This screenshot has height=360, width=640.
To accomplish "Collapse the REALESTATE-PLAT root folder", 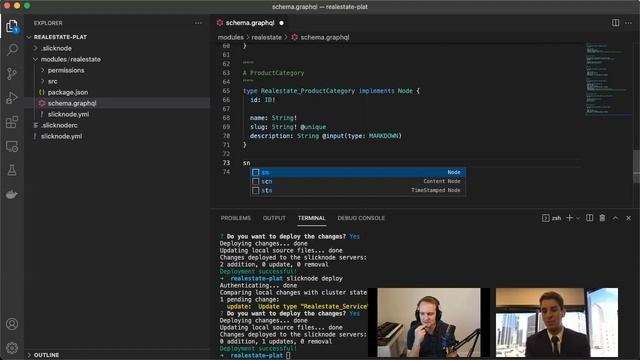I will (29, 37).
